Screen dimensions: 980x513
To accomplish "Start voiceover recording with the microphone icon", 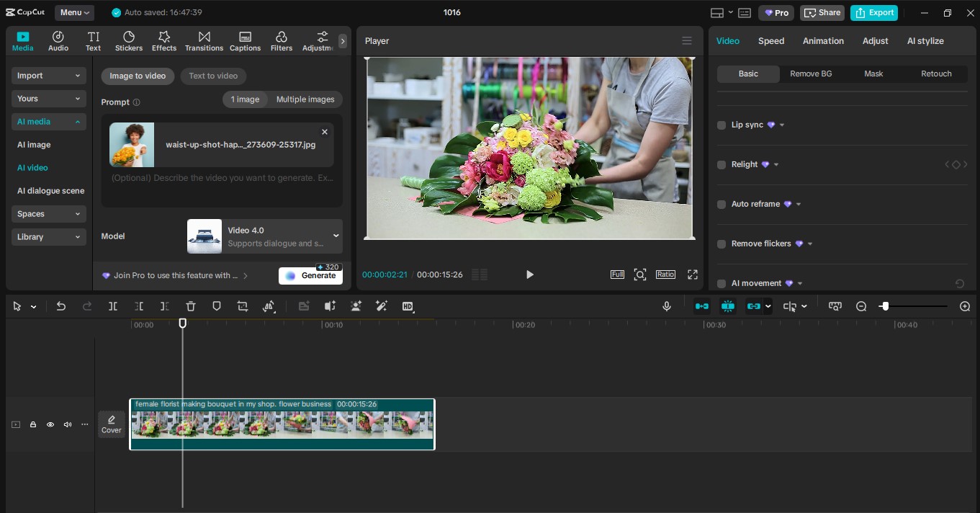I will 666,305.
